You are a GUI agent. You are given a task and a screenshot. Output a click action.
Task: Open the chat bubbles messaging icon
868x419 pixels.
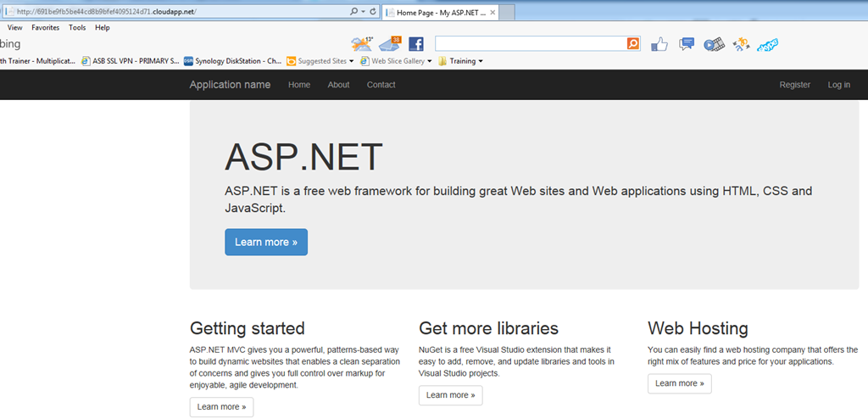(687, 44)
